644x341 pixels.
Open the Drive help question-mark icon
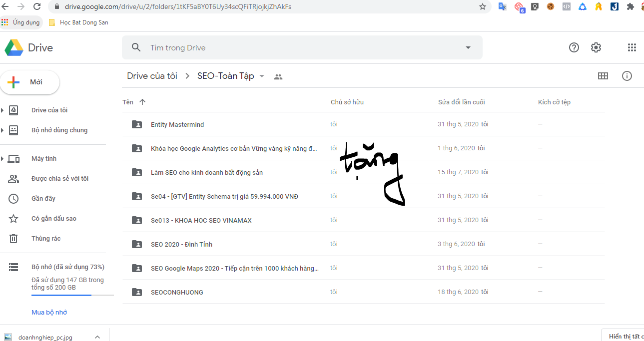[x=574, y=47]
